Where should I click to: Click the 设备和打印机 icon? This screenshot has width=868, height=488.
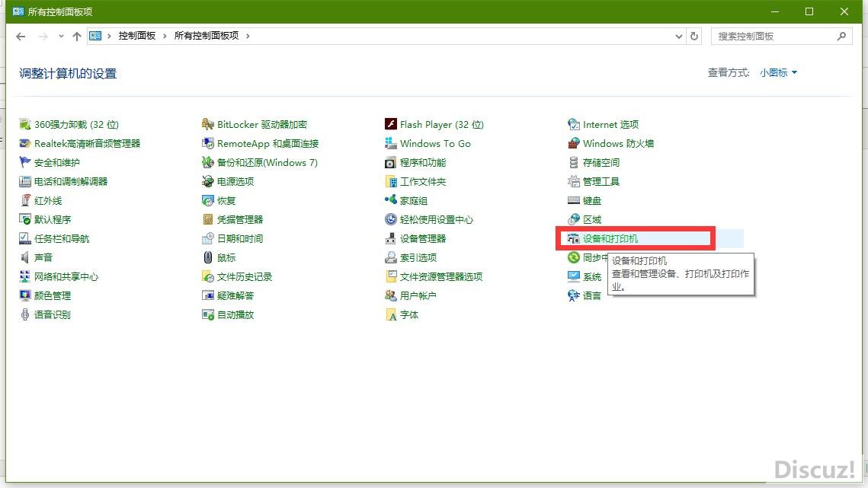pyautogui.click(x=574, y=238)
